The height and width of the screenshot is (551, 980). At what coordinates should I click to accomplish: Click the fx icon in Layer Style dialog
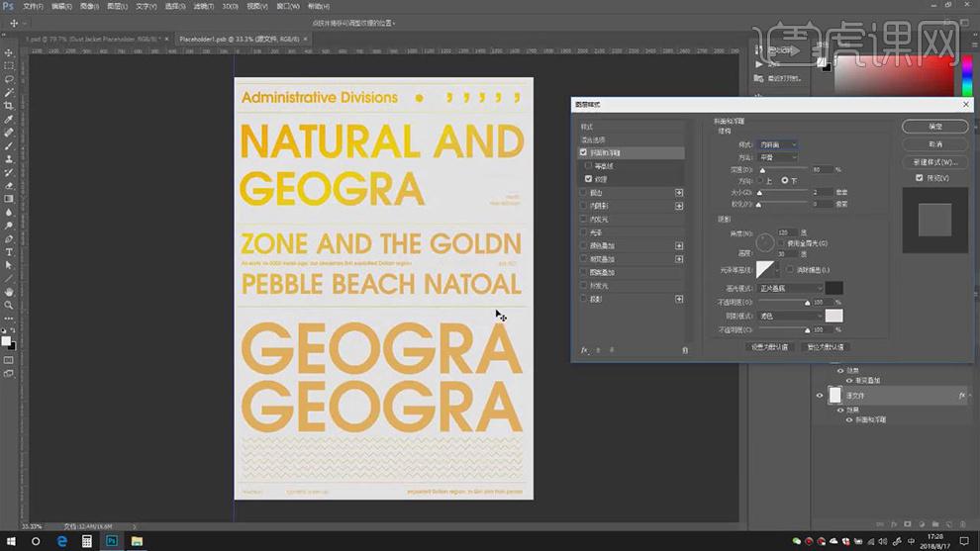tap(585, 350)
